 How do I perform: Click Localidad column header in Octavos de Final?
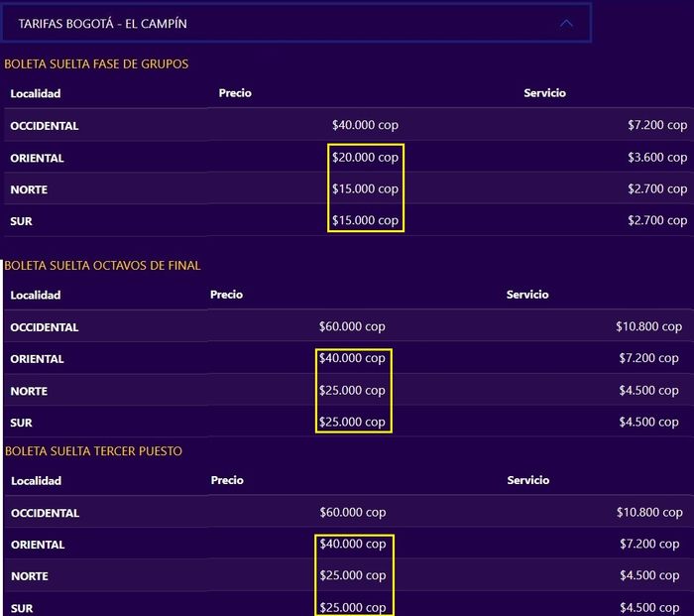pos(36,296)
